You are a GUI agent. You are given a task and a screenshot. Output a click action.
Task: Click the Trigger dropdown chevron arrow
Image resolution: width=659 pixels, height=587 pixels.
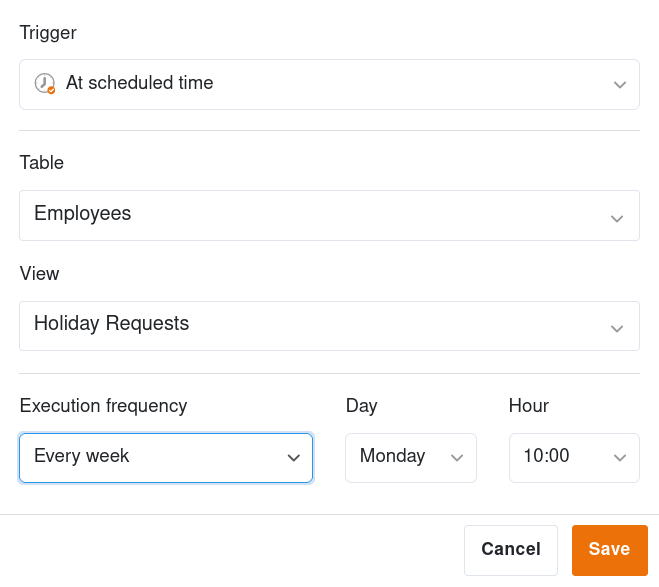tap(619, 85)
